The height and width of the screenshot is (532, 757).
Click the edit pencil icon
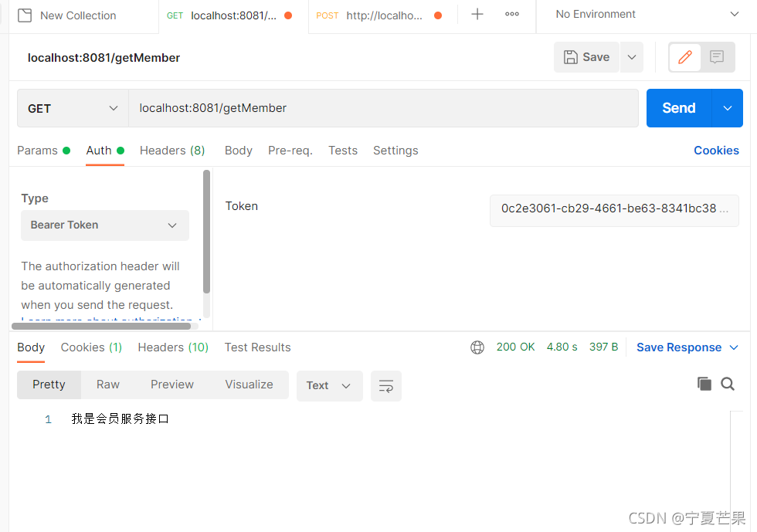coord(685,57)
